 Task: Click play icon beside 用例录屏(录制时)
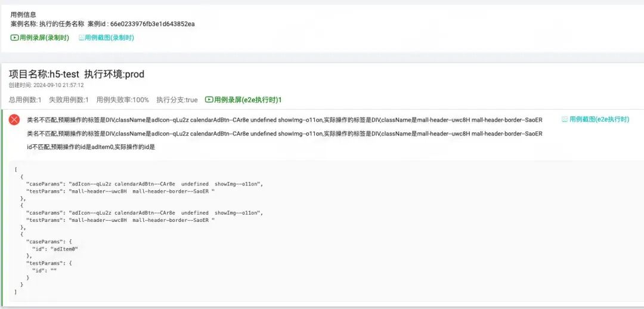pyautogui.click(x=14, y=38)
